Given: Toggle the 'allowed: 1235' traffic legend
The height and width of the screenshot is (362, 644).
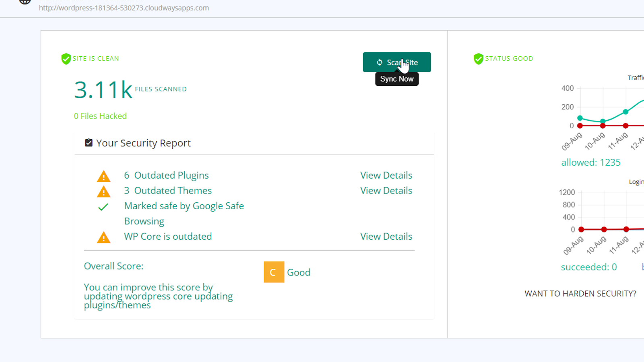Looking at the screenshot, I should [590, 162].
